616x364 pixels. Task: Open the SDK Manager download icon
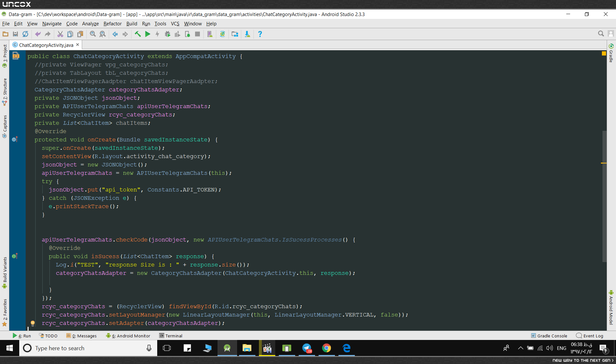click(x=247, y=34)
